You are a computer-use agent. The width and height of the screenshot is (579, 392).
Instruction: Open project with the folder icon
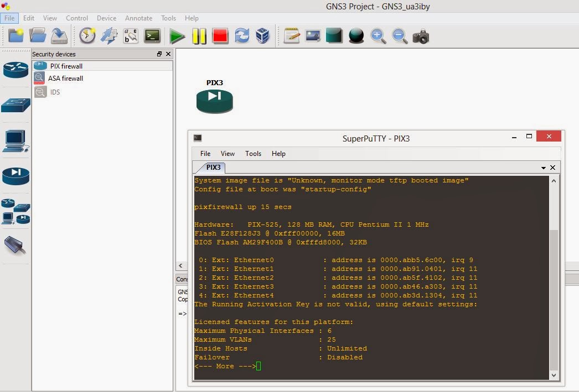37,36
